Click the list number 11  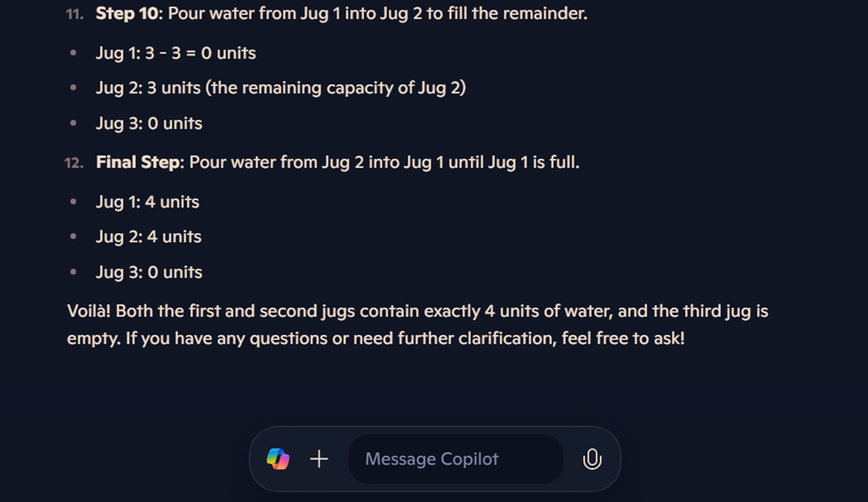[73, 15]
